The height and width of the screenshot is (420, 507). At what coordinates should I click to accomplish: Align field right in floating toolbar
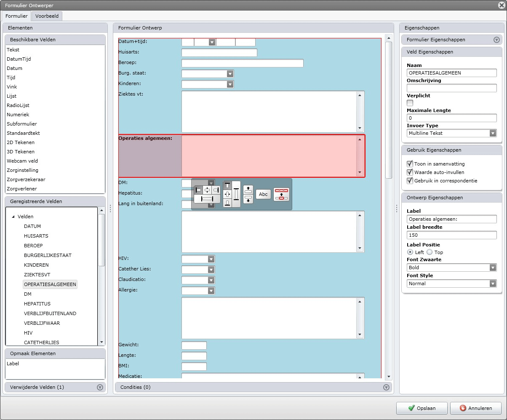coord(216,190)
